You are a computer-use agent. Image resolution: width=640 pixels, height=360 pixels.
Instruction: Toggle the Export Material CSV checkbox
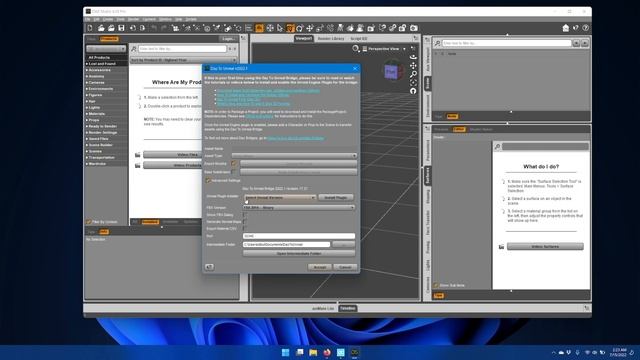click(245, 229)
